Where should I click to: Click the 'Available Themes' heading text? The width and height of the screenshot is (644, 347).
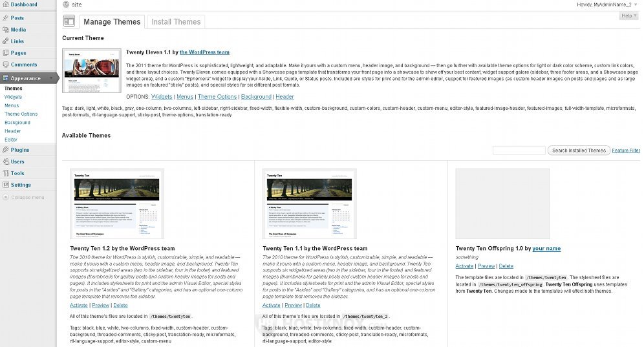click(x=86, y=136)
